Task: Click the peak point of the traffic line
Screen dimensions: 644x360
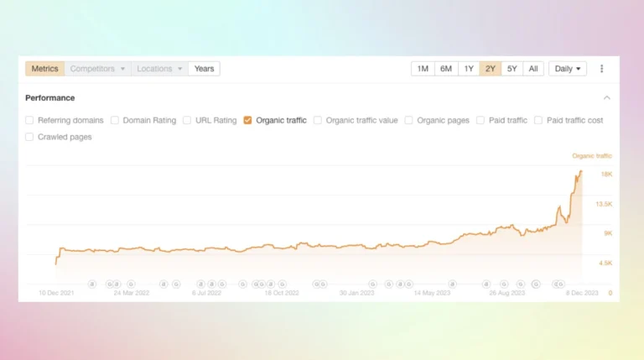Action: [x=581, y=171]
